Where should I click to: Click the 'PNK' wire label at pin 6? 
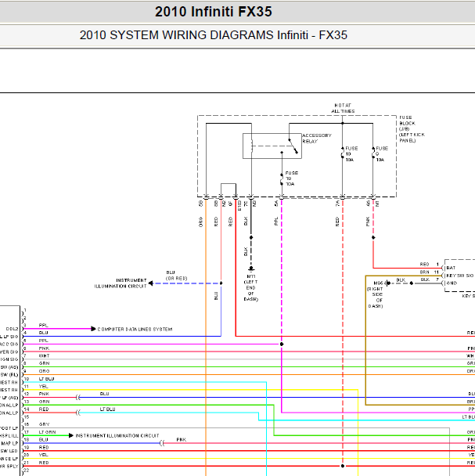tap(44, 348)
